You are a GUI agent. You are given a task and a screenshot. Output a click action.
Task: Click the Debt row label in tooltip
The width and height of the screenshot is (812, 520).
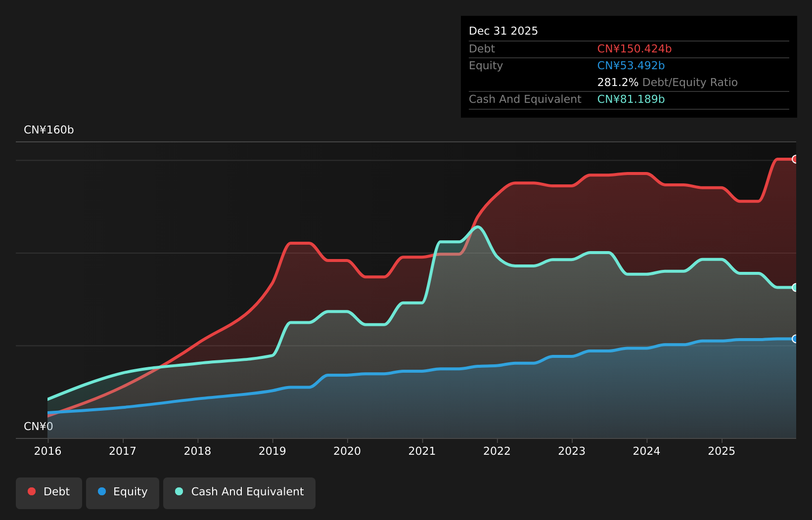point(482,49)
